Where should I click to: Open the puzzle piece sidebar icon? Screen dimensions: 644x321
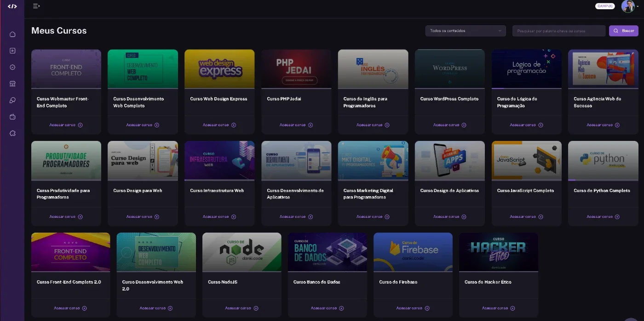(12, 134)
